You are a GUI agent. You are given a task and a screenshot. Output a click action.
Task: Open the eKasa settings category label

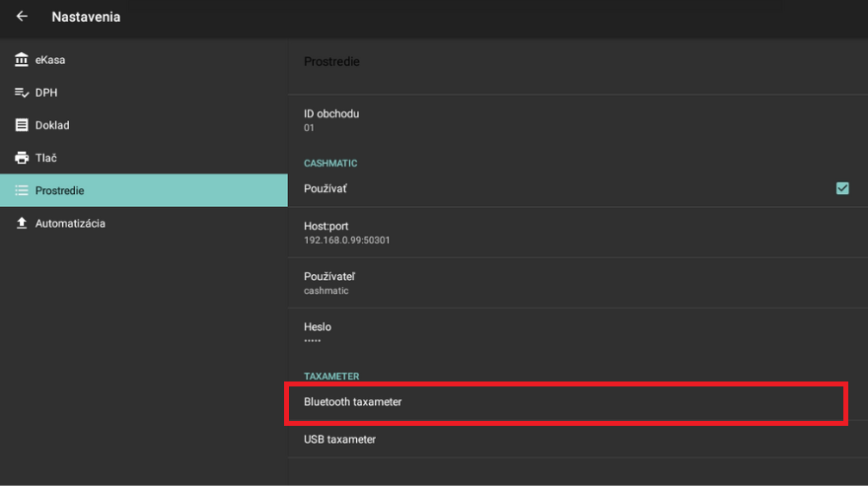[x=50, y=60]
